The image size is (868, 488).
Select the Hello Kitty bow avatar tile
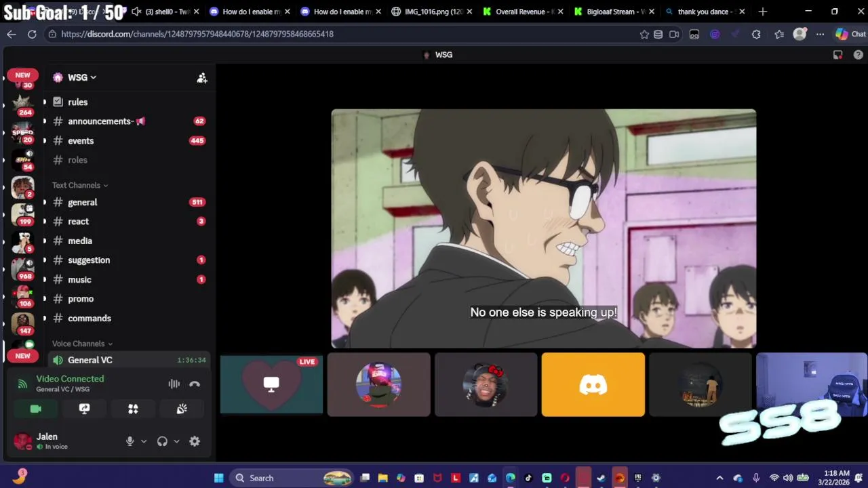pos(486,384)
